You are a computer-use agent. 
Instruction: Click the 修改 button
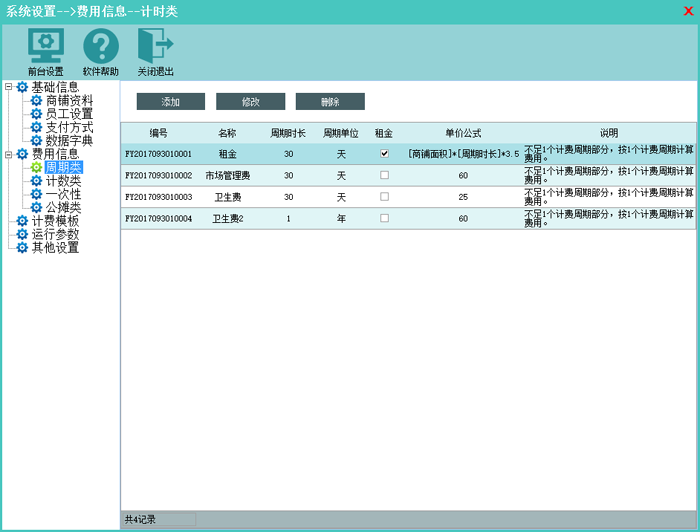250,102
